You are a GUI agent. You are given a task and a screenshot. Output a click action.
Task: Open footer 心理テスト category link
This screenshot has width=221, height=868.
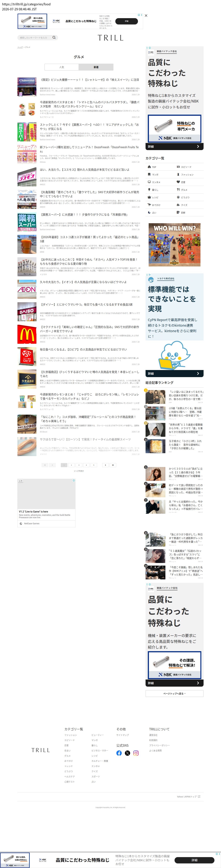(70, 781)
